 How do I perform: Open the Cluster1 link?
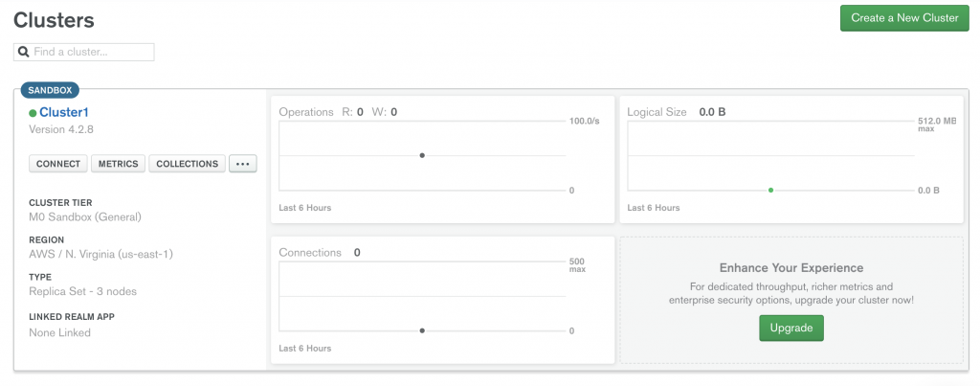click(64, 113)
